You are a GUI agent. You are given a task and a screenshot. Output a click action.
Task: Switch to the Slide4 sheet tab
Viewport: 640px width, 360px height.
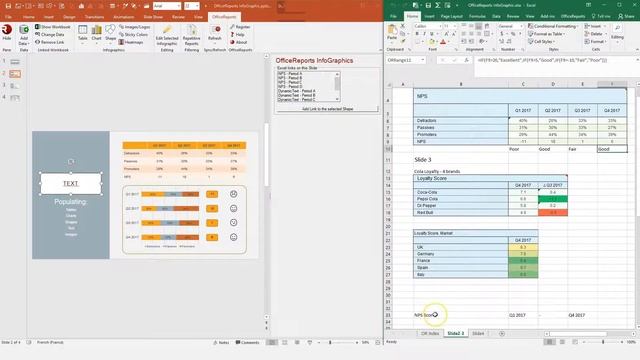click(x=478, y=333)
